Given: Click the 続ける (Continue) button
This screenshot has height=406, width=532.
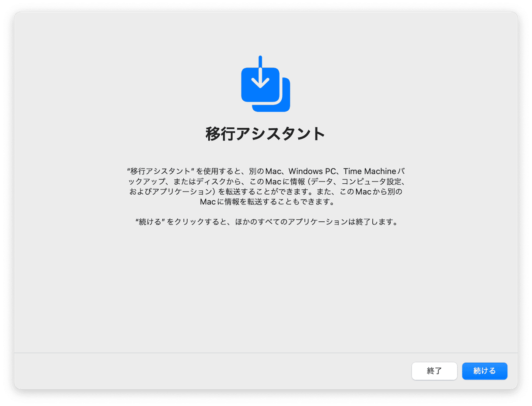Looking at the screenshot, I should [484, 371].
